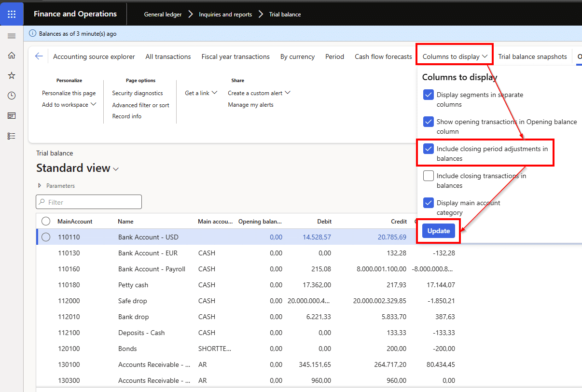Viewport: 582px width, 392px height.
Task: Open Trial balance snapshots
Action: coord(532,56)
